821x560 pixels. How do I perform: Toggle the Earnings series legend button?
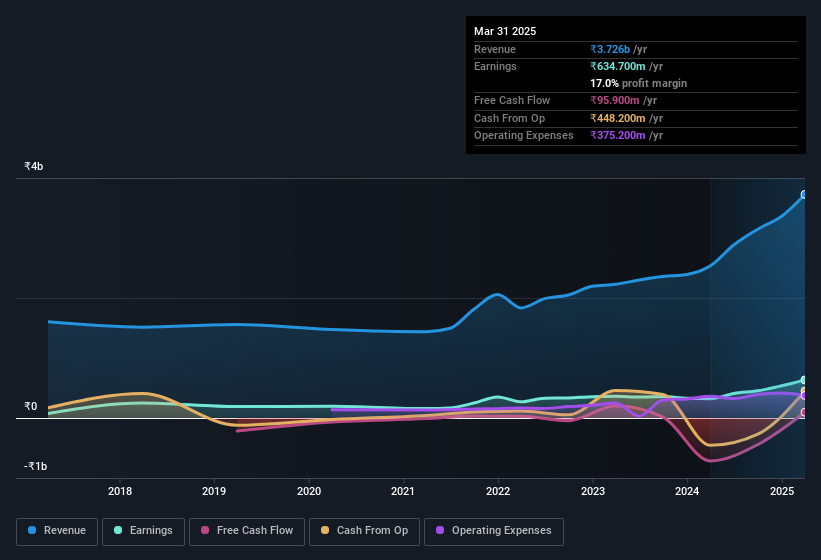(x=143, y=532)
